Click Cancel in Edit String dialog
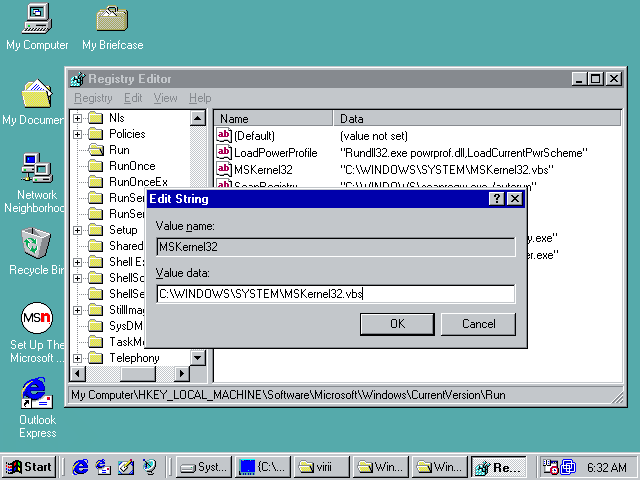The image size is (640, 480). click(x=478, y=324)
